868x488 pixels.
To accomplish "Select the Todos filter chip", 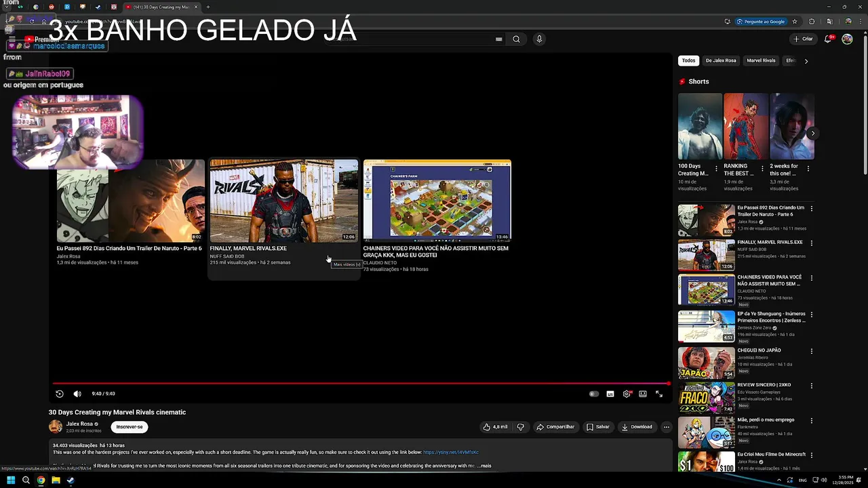I will (x=688, y=60).
